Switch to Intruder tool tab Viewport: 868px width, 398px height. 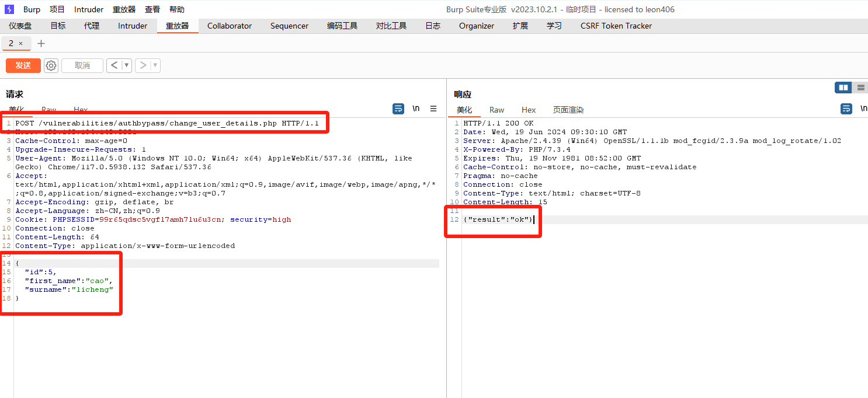coord(133,26)
